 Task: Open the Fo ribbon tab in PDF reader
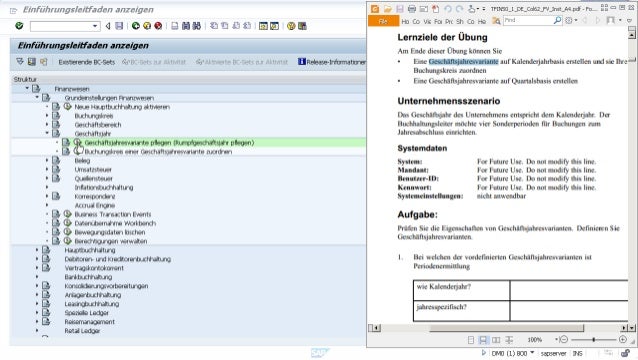pos(438,22)
